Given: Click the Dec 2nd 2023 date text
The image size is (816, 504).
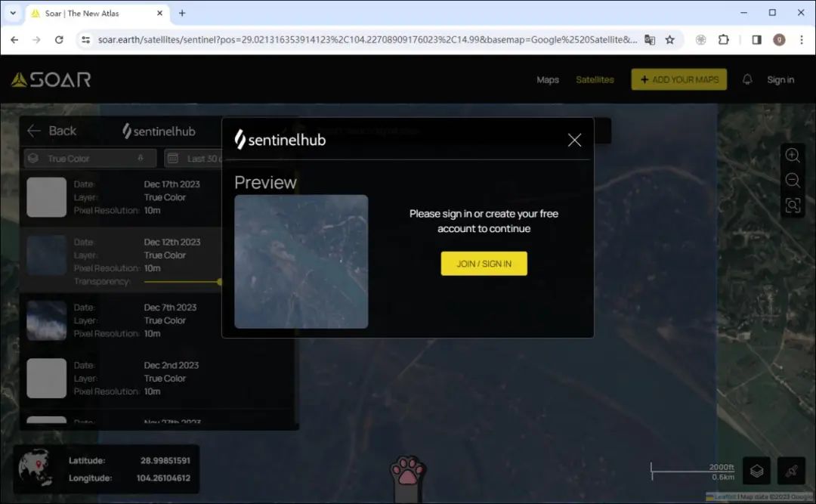Looking at the screenshot, I should 172,365.
